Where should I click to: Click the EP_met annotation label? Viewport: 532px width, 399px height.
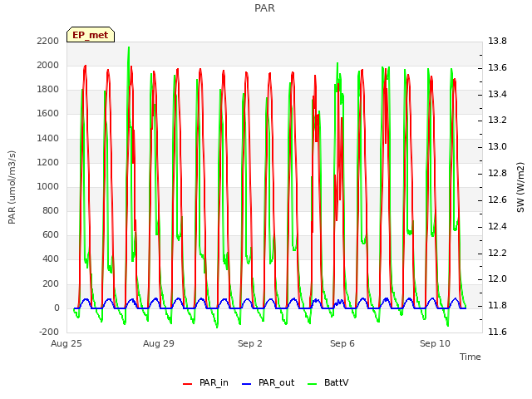pyautogui.click(x=91, y=35)
